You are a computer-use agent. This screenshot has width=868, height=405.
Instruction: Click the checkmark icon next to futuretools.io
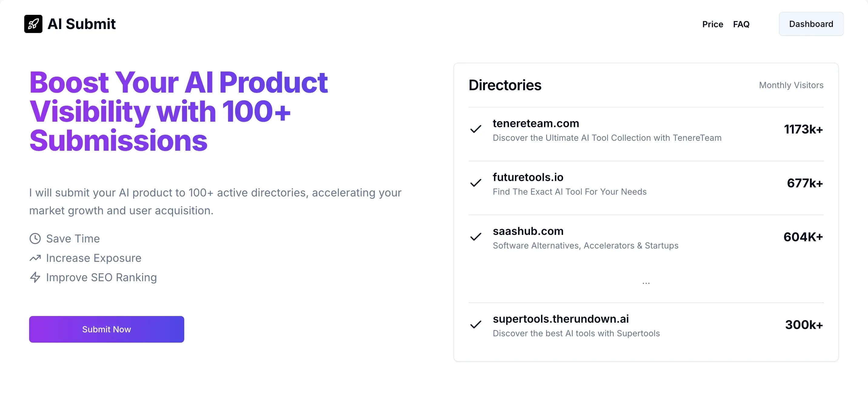click(475, 184)
